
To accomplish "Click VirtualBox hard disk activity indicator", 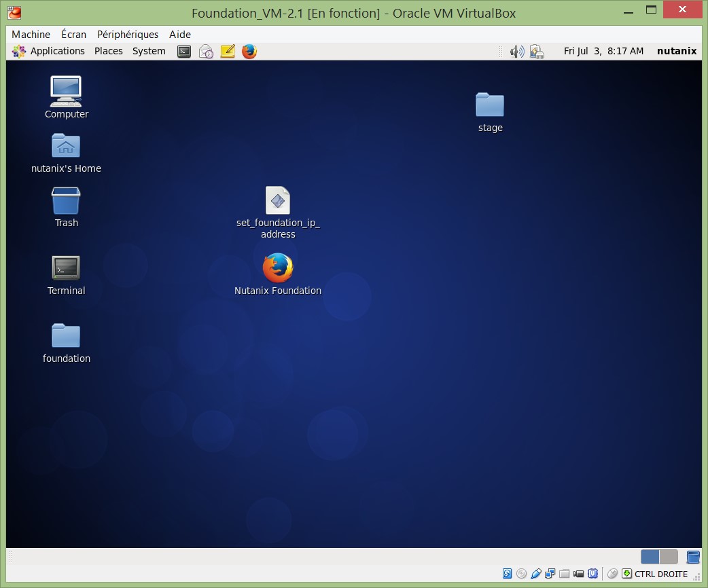I will (507, 574).
